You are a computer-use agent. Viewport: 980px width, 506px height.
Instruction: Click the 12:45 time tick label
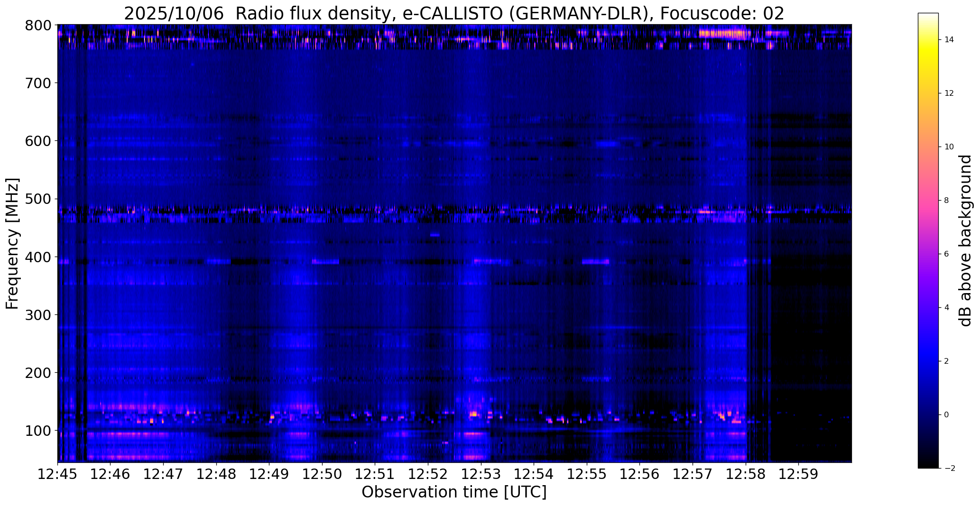58,474
